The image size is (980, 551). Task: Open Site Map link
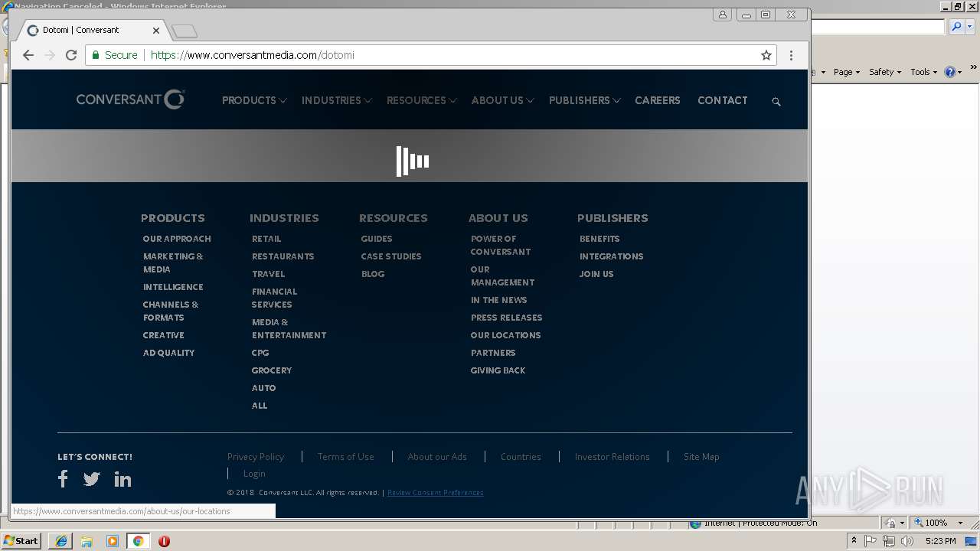pyautogui.click(x=701, y=456)
